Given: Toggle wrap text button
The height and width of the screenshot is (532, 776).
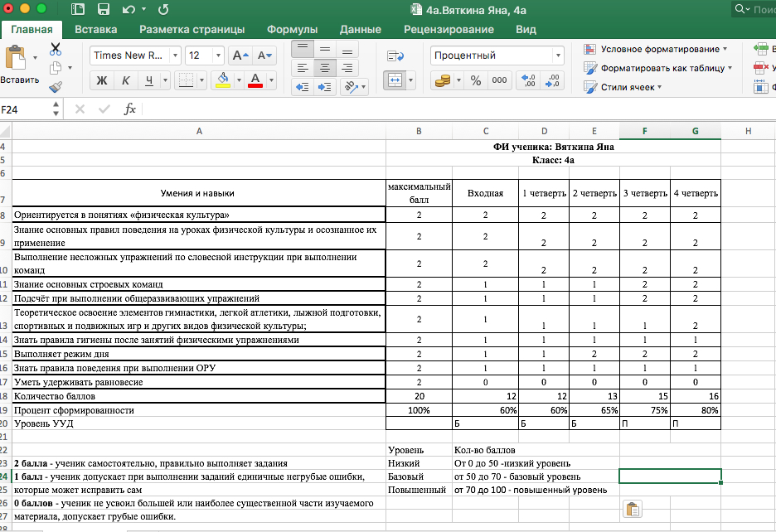Looking at the screenshot, I should pyautogui.click(x=395, y=56).
